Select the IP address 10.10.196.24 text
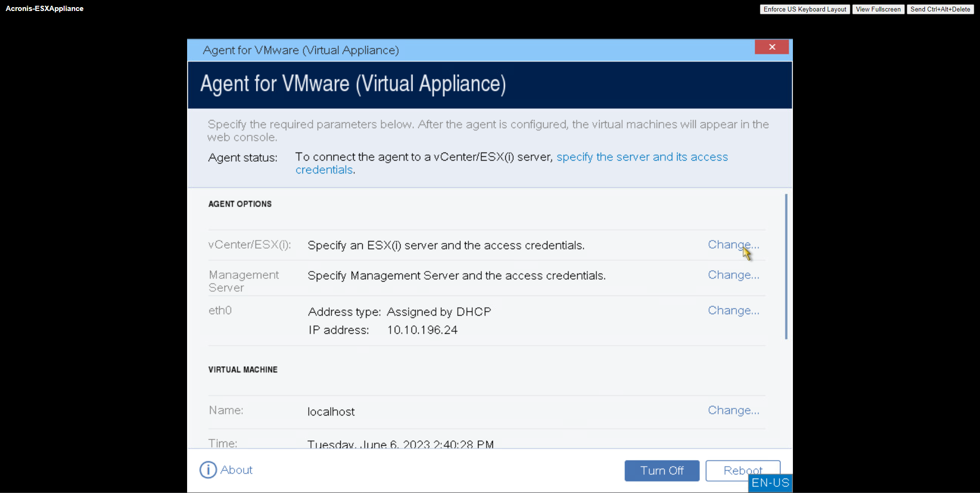Screen dimensions: 980x493 tap(422, 330)
